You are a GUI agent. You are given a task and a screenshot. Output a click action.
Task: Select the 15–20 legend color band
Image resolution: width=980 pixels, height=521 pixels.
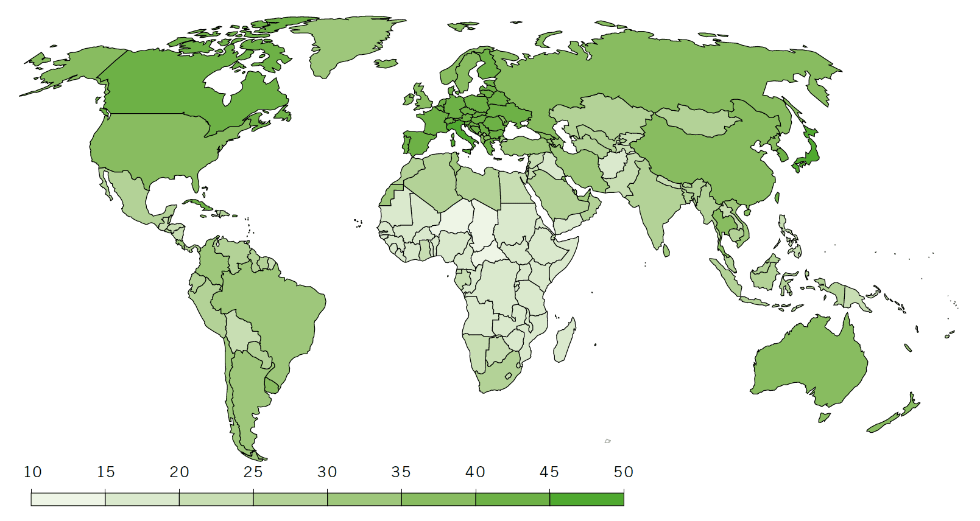(142, 499)
